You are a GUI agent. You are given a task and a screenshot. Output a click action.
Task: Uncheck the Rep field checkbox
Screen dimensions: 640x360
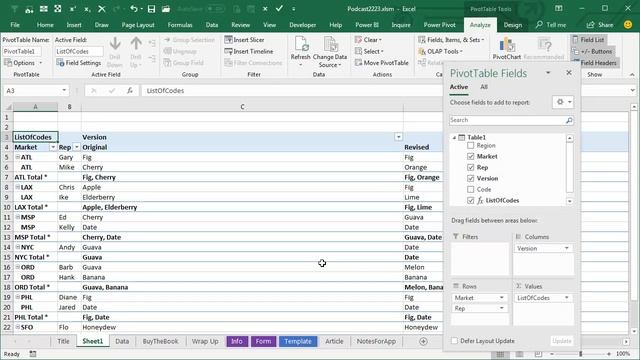coord(471,167)
